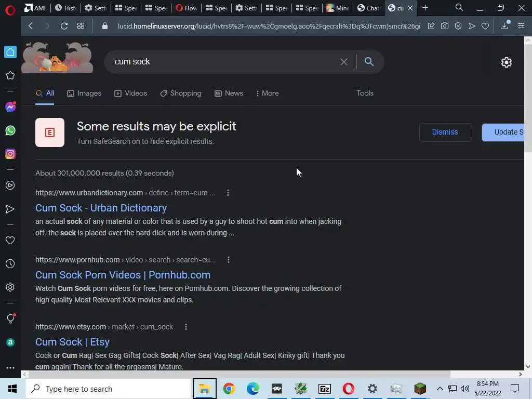
Task: Open Google quick settings gear
Action: (506, 62)
